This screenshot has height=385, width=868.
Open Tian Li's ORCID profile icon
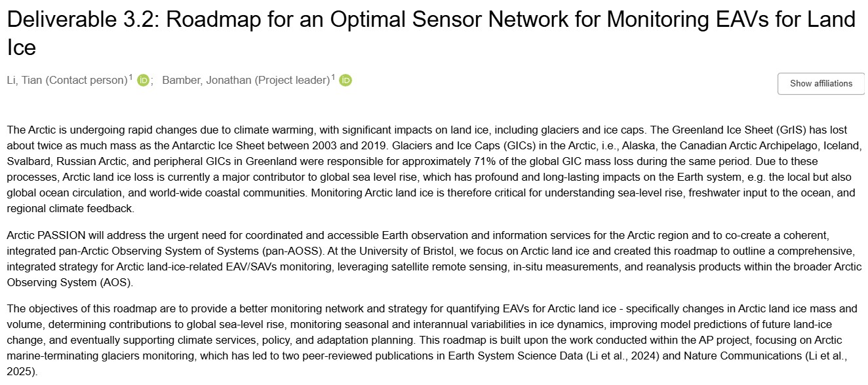pos(143,81)
